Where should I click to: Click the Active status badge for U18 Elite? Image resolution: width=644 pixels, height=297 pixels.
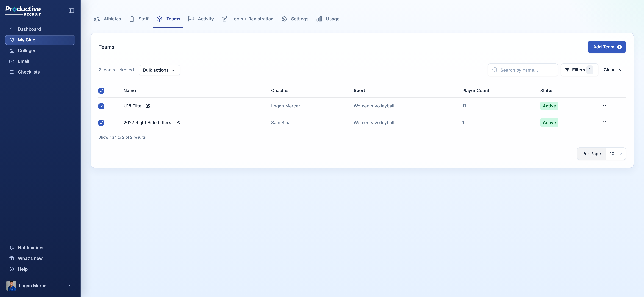[x=549, y=106]
